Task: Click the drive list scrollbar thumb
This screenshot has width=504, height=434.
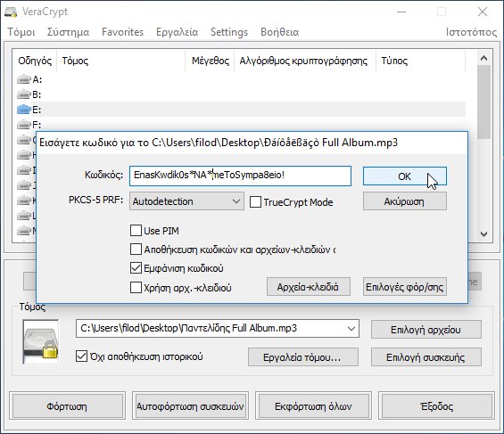Action: tap(483, 102)
